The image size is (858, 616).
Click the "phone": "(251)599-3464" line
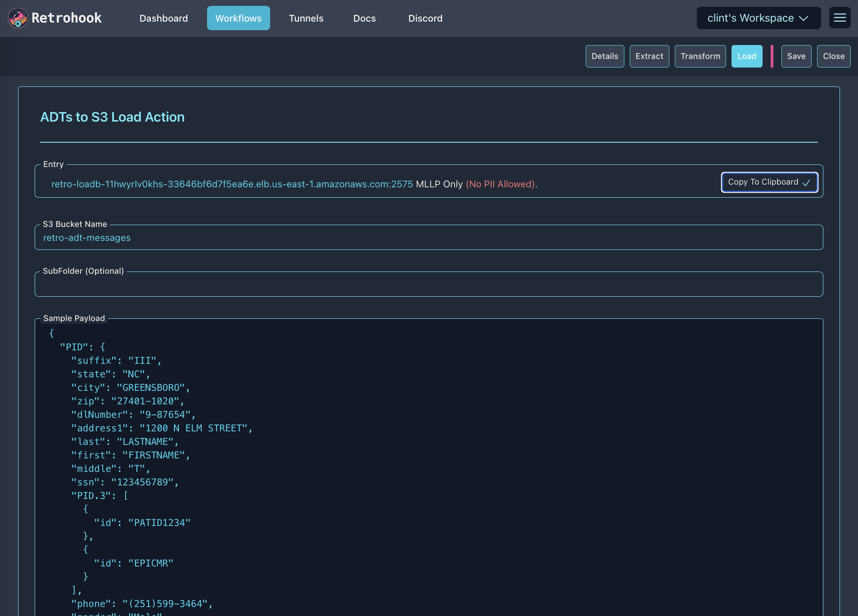point(142,604)
